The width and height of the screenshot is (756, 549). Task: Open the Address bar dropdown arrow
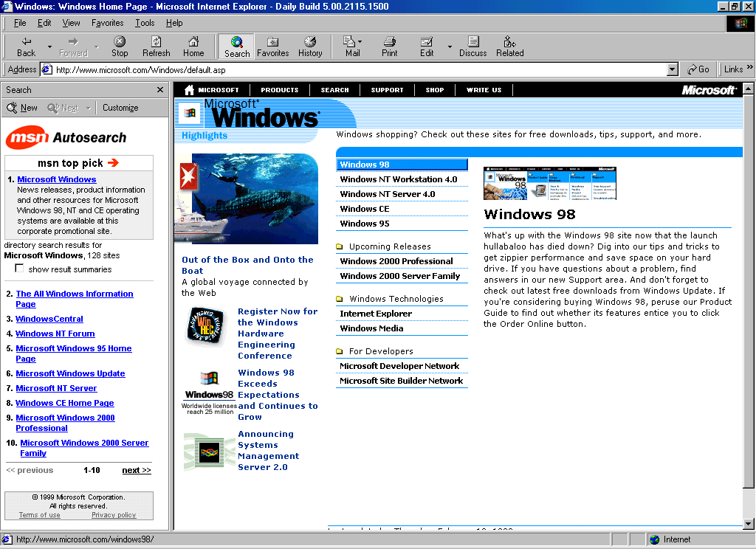(x=673, y=70)
